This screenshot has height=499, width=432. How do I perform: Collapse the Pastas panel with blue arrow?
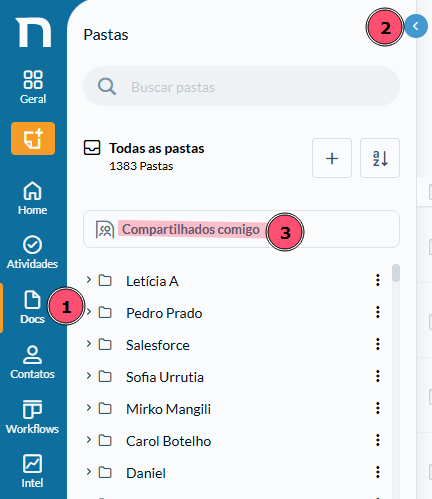(416, 26)
